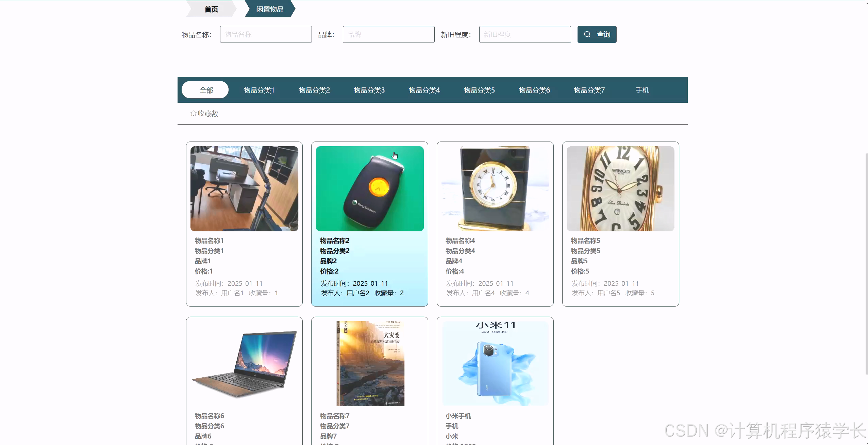The height and width of the screenshot is (445, 868).
Task: Click the 价格:2 text
Action: click(329, 271)
